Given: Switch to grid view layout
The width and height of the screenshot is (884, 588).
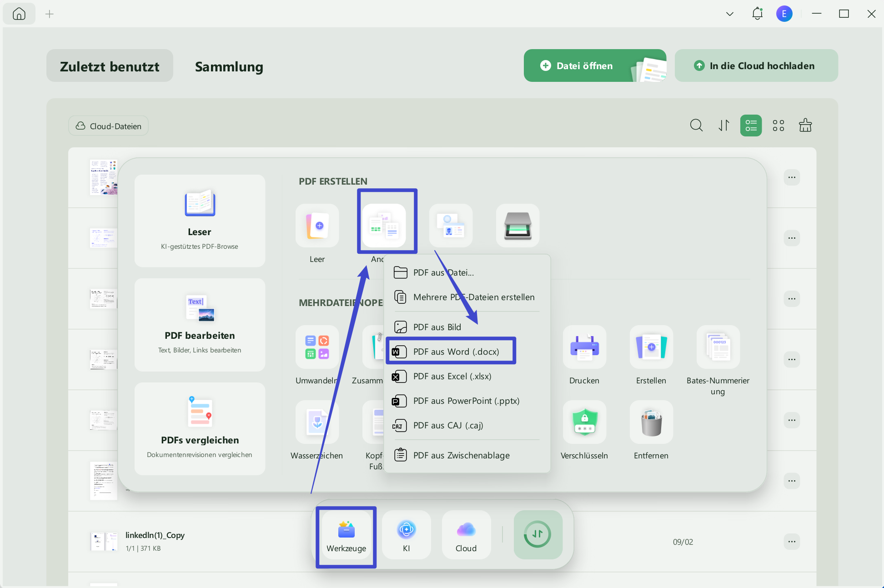Looking at the screenshot, I should 778,126.
